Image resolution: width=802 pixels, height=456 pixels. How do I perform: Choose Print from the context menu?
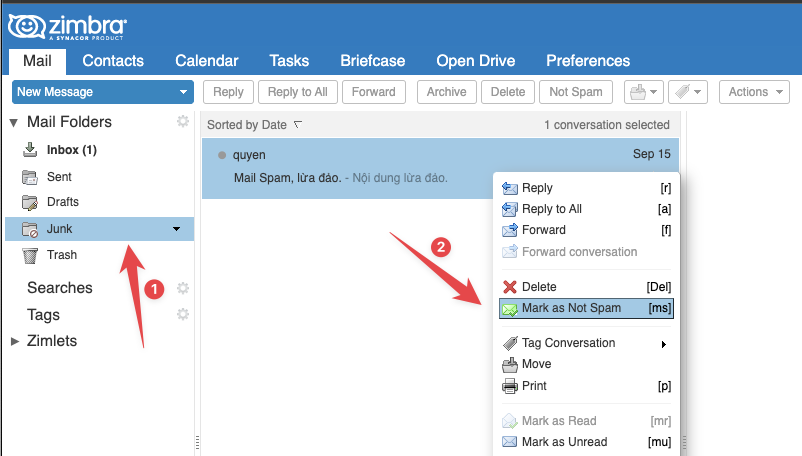point(586,386)
